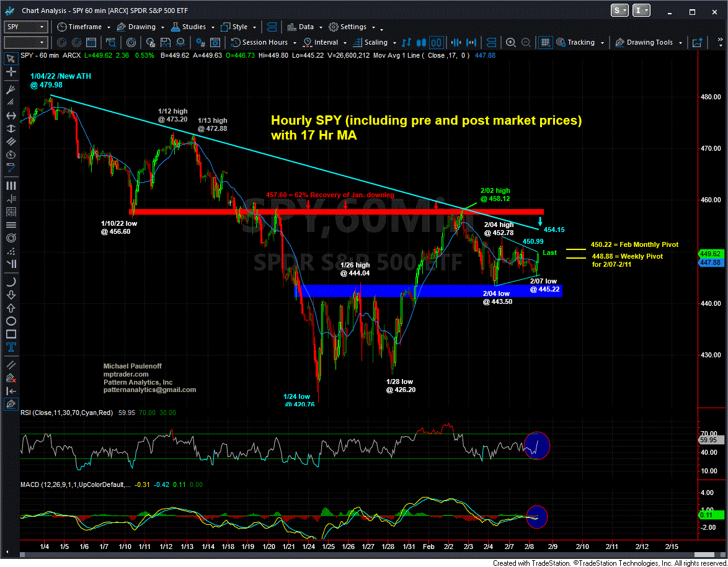Click the green 449.62 last price label

[711, 254]
